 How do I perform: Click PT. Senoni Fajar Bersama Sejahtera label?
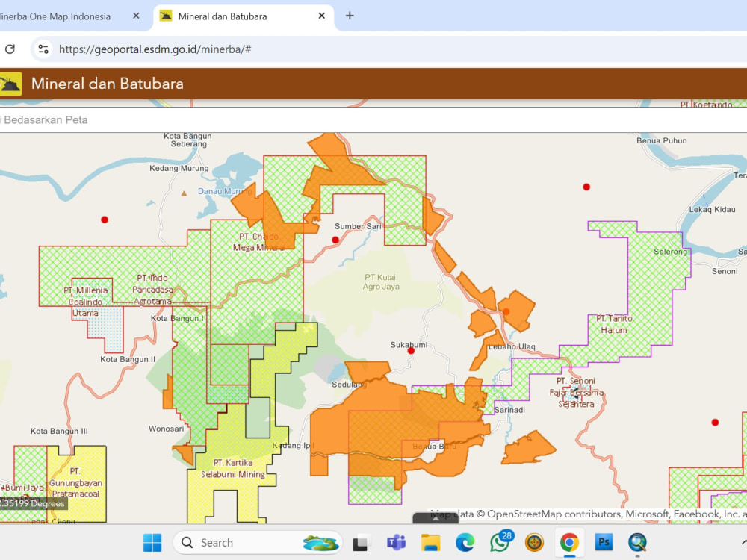click(576, 393)
